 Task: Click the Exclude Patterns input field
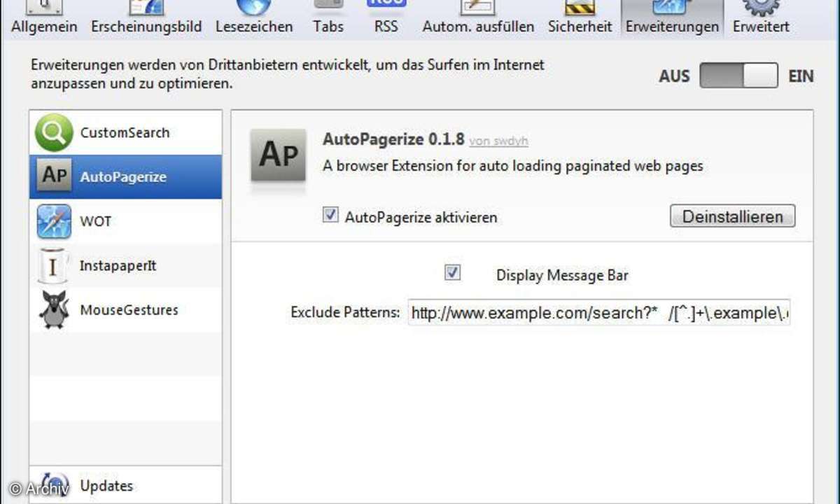click(x=599, y=312)
